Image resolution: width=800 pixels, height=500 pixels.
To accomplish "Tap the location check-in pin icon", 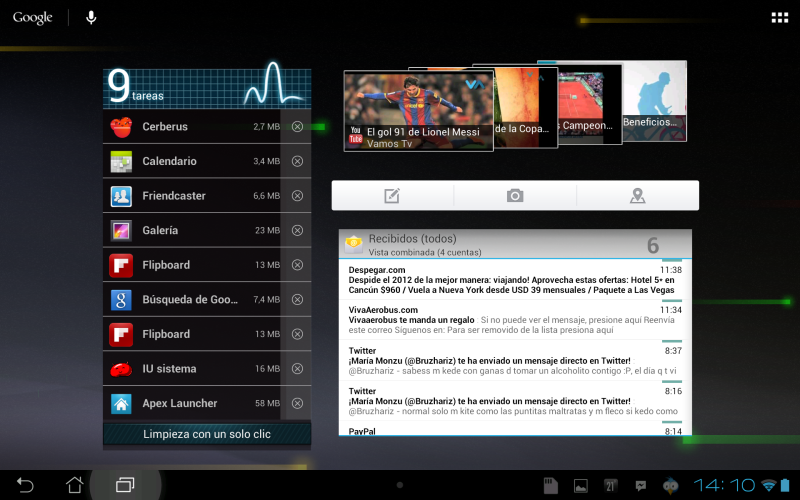I will (x=637, y=196).
